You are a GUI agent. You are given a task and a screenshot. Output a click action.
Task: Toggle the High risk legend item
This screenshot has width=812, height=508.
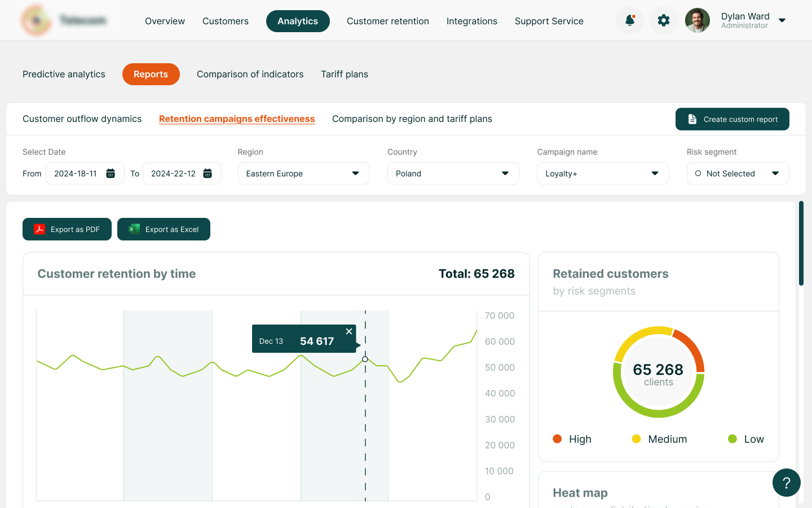coord(572,439)
